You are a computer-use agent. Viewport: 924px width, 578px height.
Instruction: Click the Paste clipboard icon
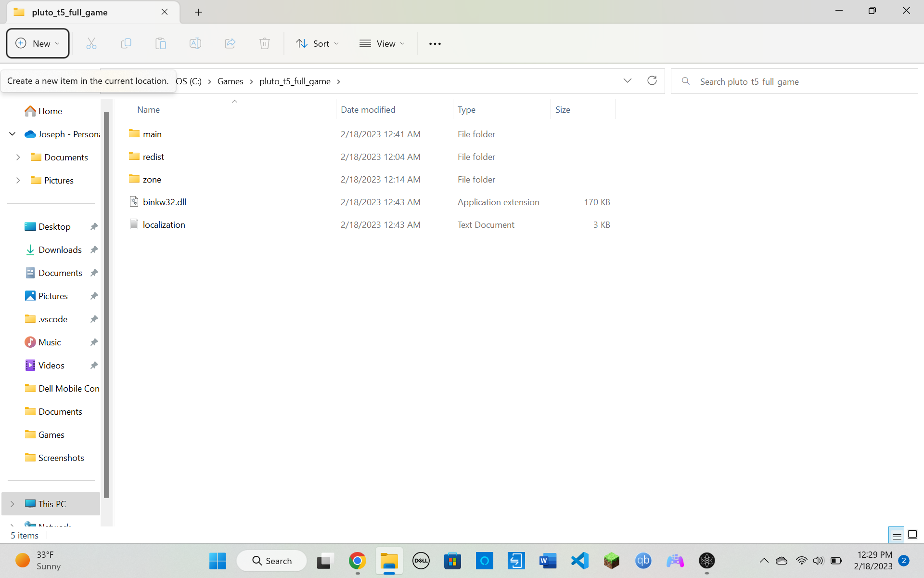click(161, 44)
